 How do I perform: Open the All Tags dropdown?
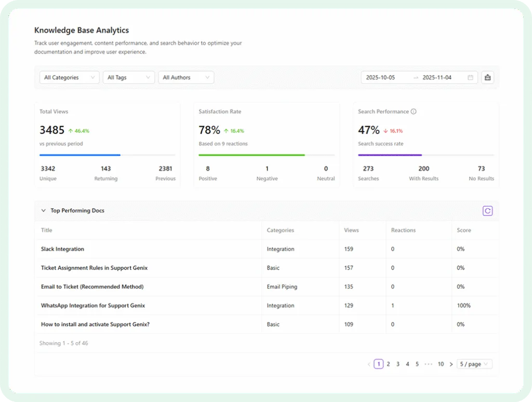[128, 77]
